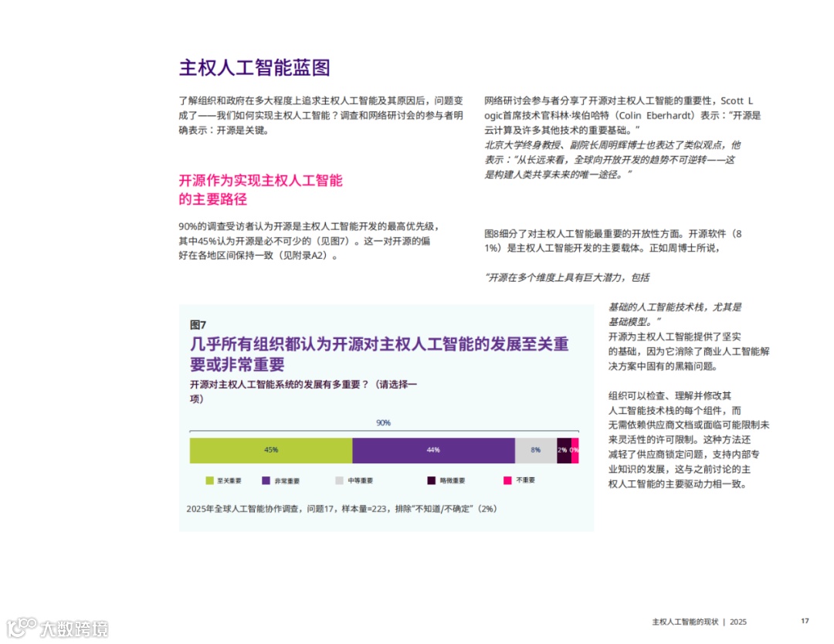Viewport: 834px width, 644px height.
Task: Click the pink 0% bar segment
Action: pyautogui.click(x=575, y=450)
